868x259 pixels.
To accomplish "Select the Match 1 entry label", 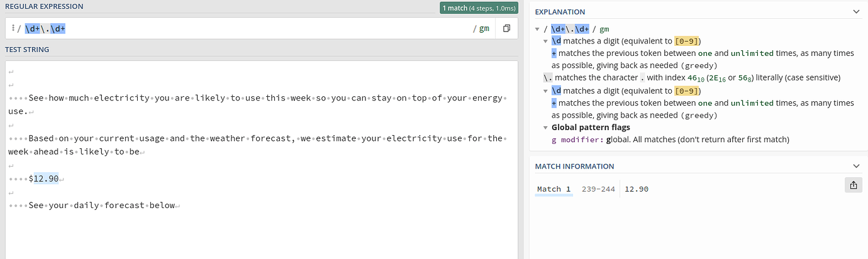I will tap(554, 189).
